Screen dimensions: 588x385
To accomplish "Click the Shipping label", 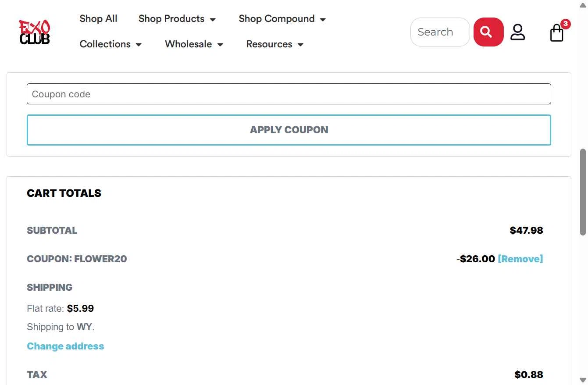I will (50, 287).
